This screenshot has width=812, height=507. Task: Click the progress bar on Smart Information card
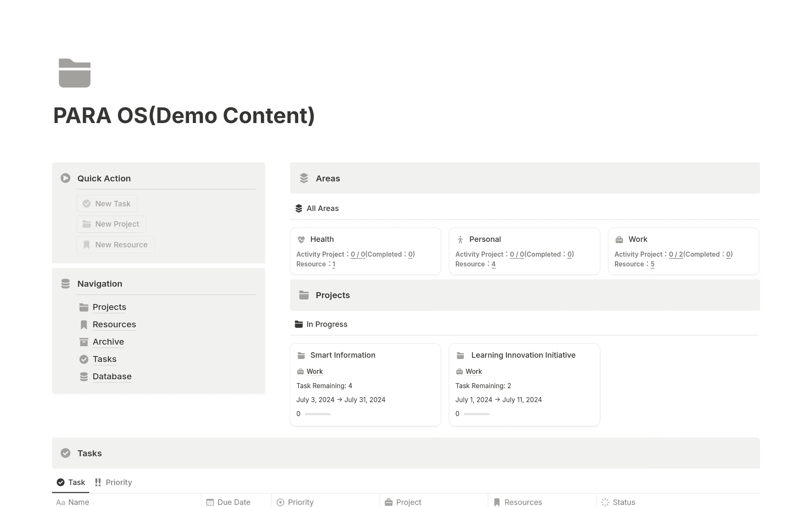pyautogui.click(x=317, y=414)
